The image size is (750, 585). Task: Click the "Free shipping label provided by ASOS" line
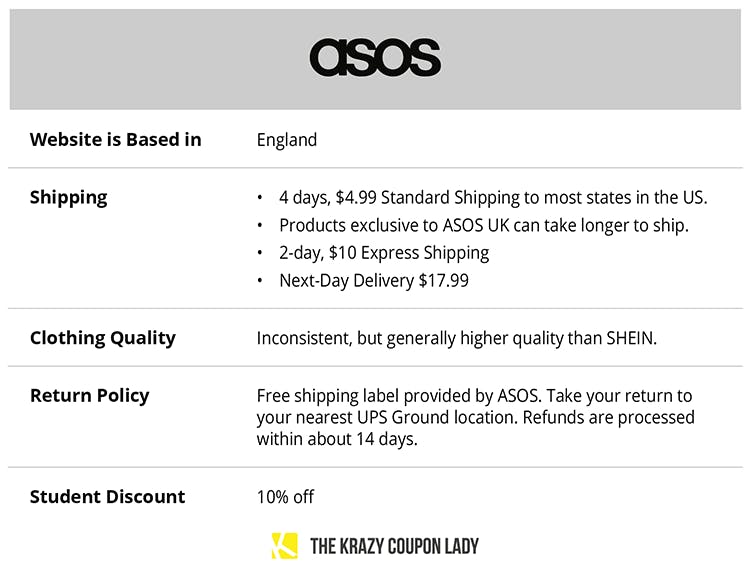tap(474, 396)
